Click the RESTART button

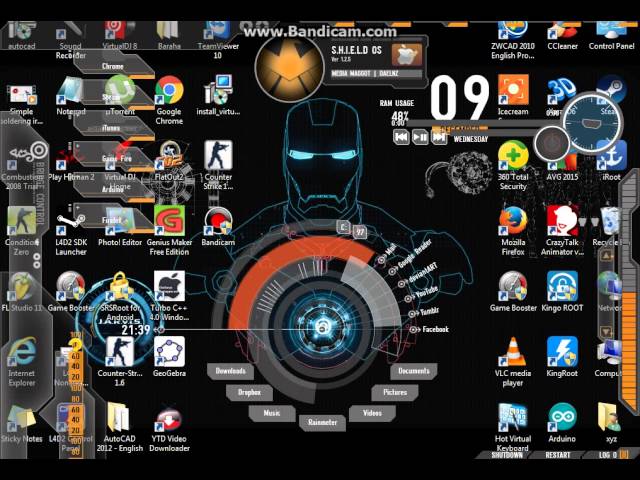coord(558,455)
